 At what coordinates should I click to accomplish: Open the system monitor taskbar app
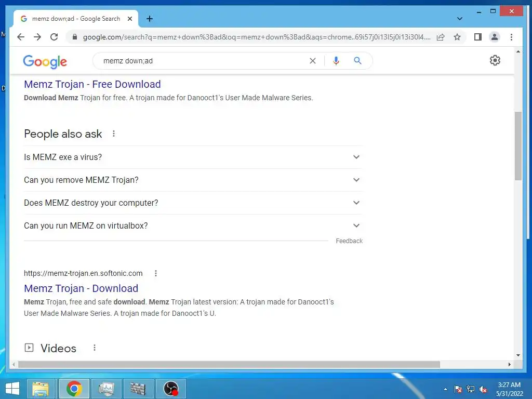coord(107,389)
